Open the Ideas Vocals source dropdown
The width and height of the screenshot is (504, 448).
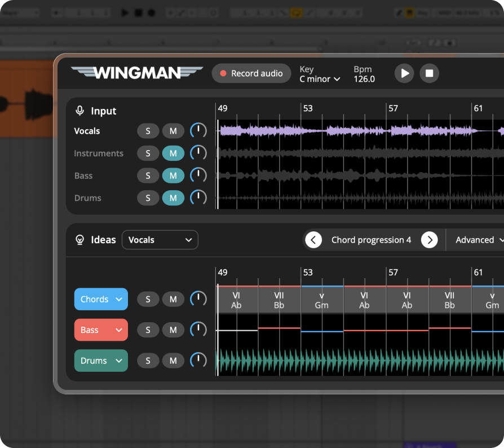[x=160, y=240]
